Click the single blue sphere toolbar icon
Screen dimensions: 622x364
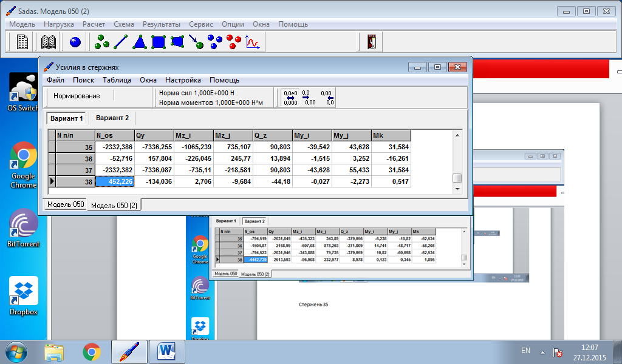tap(75, 42)
